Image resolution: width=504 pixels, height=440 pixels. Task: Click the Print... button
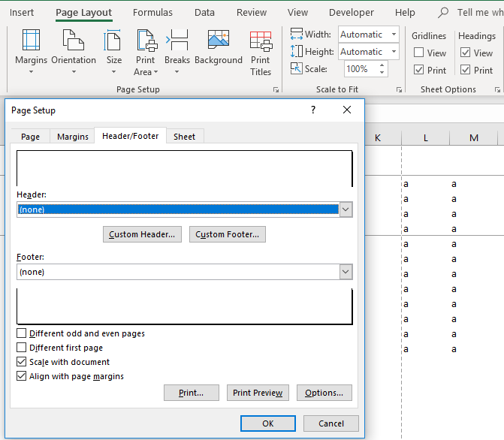pyautogui.click(x=192, y=393)
